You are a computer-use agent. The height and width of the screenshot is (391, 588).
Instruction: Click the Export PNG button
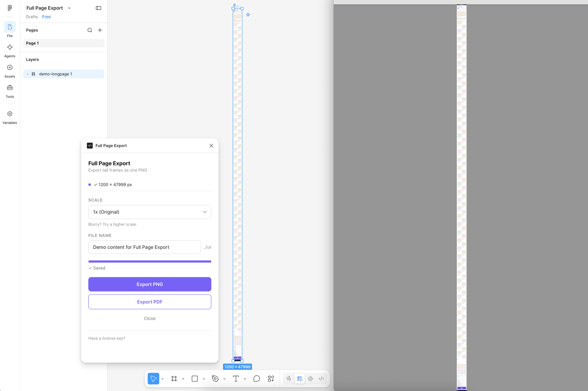[150, 284]
